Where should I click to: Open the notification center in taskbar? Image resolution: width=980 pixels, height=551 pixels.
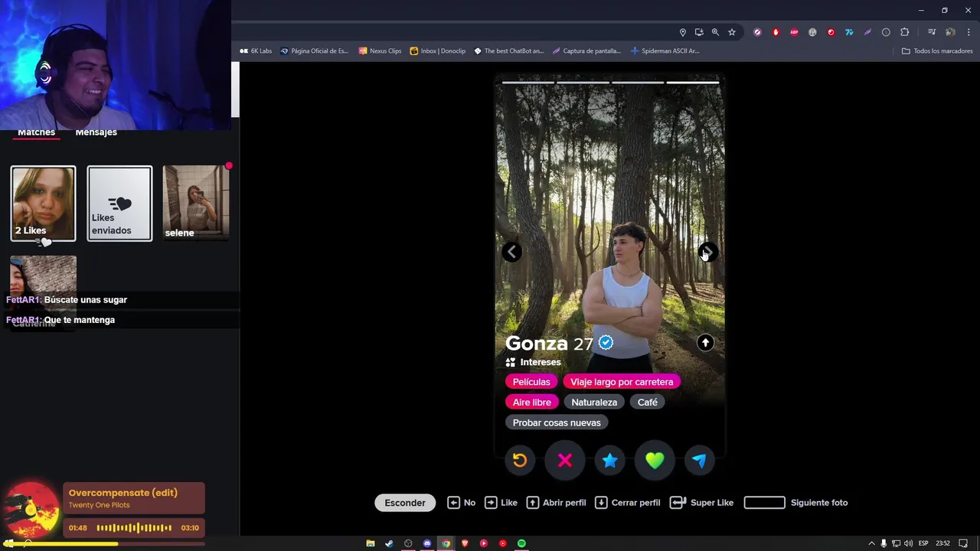[963, 543]
